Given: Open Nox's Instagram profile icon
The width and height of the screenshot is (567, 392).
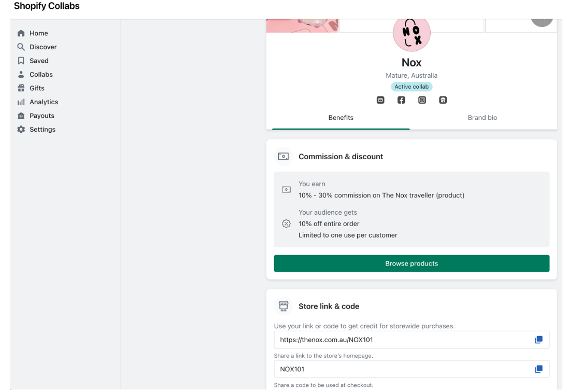Looking at the screenshot, I should [x=422, y=100].
